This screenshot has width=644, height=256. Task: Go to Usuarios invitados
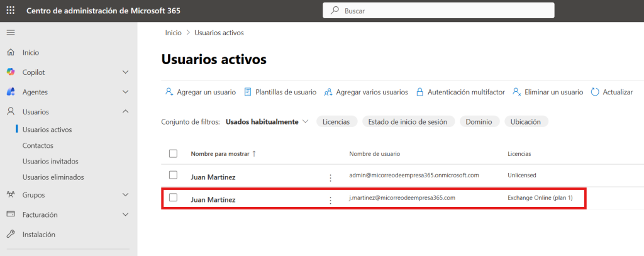pos(50,162)
